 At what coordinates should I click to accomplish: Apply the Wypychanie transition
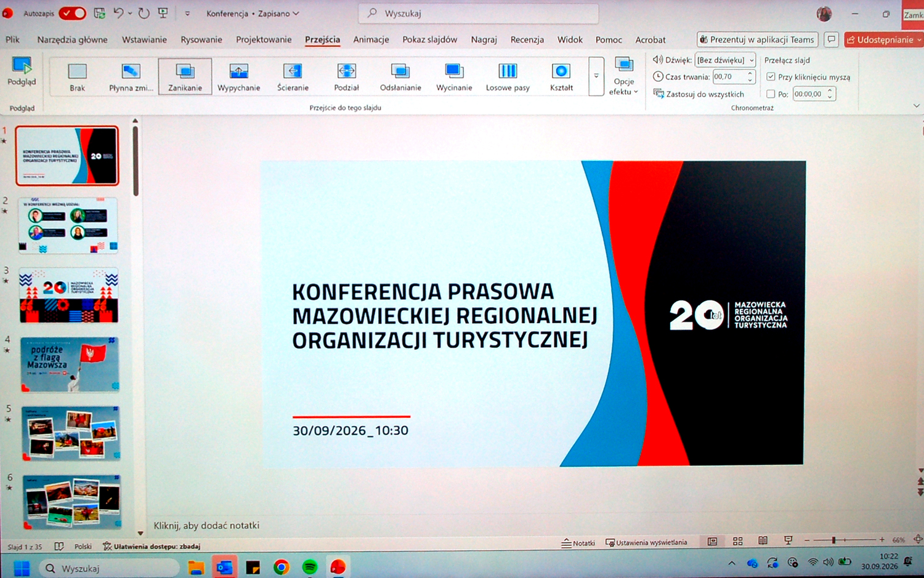tap(239, 76)
